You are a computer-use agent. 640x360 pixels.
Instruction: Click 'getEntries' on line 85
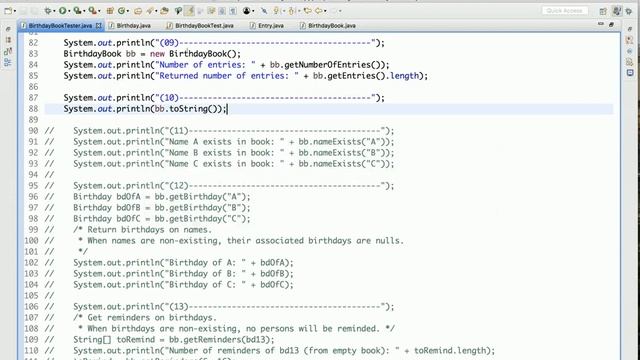click(351, 76)
